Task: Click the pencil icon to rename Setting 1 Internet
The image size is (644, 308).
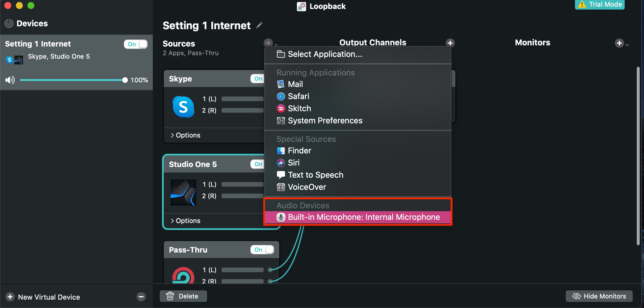Action: 259,25
